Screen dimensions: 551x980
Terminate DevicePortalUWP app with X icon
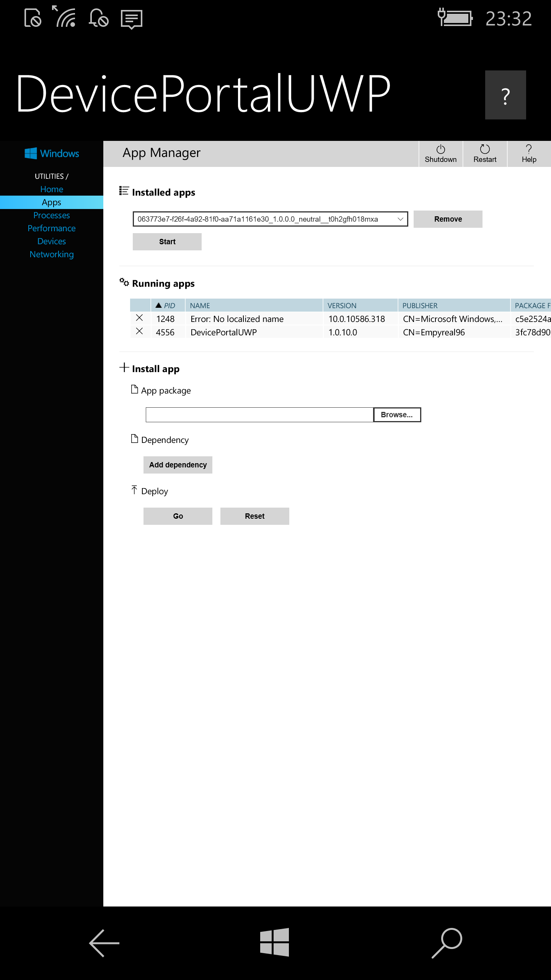pyautogui.click(x=140, y=332)
